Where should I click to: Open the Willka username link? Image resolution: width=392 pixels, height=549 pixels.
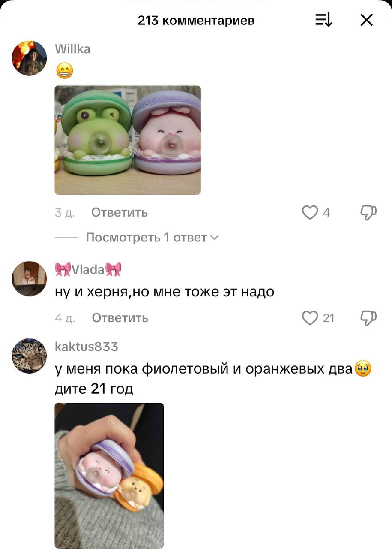[x=73, y=49]
